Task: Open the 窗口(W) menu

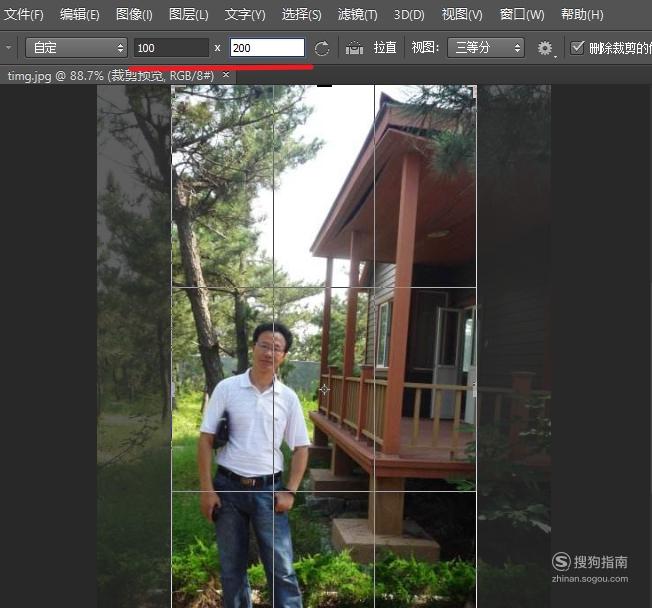Action: pyautogui.click(x=522, y=15)
